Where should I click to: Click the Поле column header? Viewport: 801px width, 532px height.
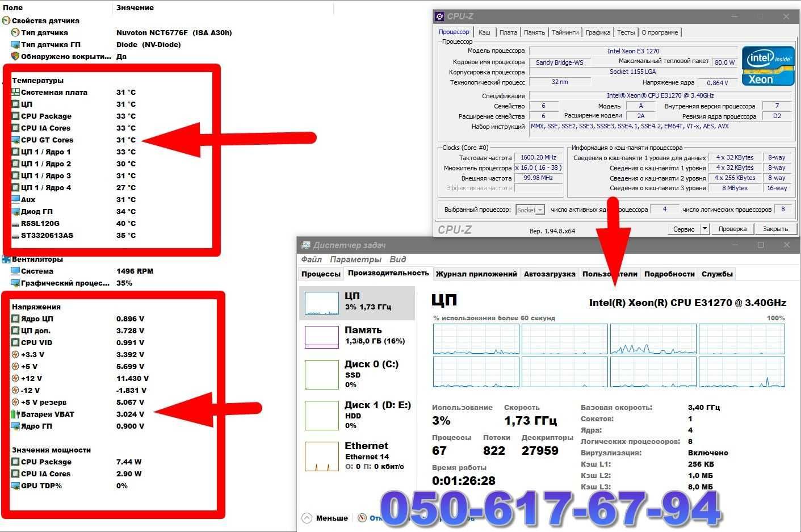click(12, 7)
